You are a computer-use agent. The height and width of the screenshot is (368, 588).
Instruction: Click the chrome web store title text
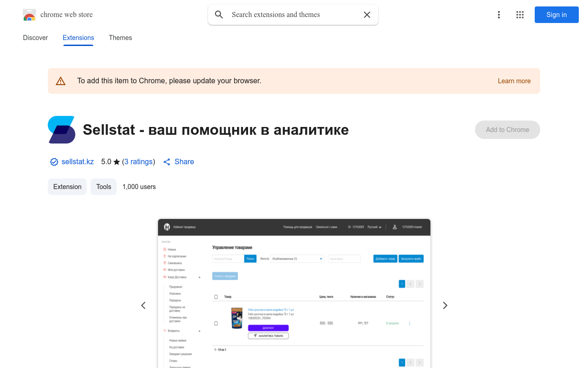[67, 15]
